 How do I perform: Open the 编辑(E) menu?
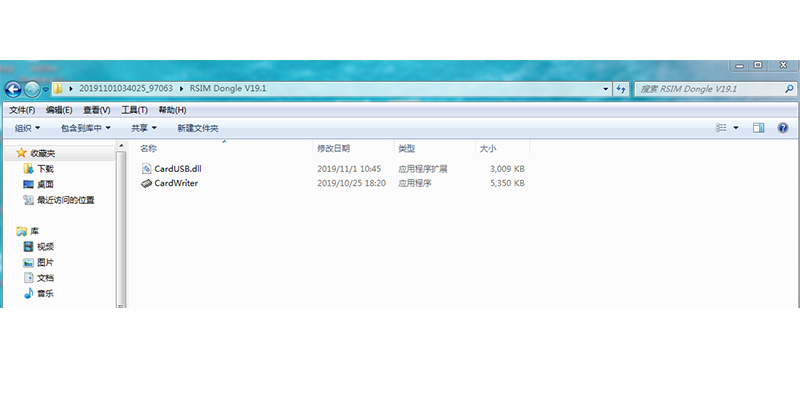tap(59, 110)
